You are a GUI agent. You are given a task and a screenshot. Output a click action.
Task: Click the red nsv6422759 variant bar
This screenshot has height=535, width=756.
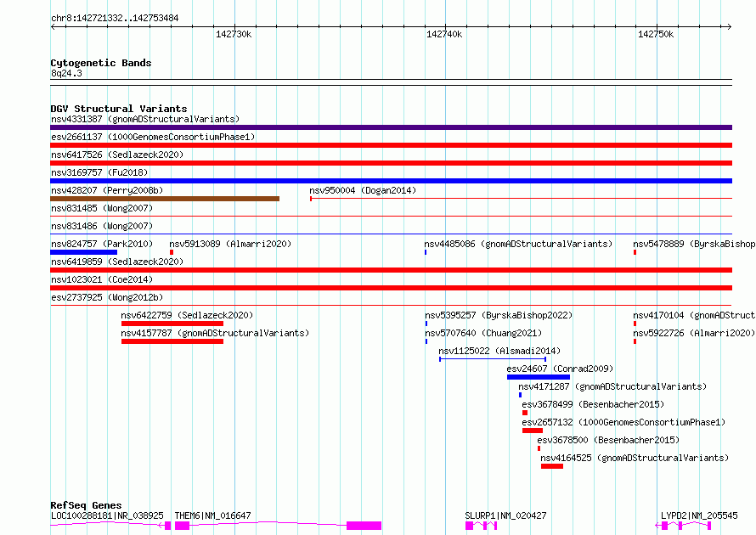tap(172, 324)
